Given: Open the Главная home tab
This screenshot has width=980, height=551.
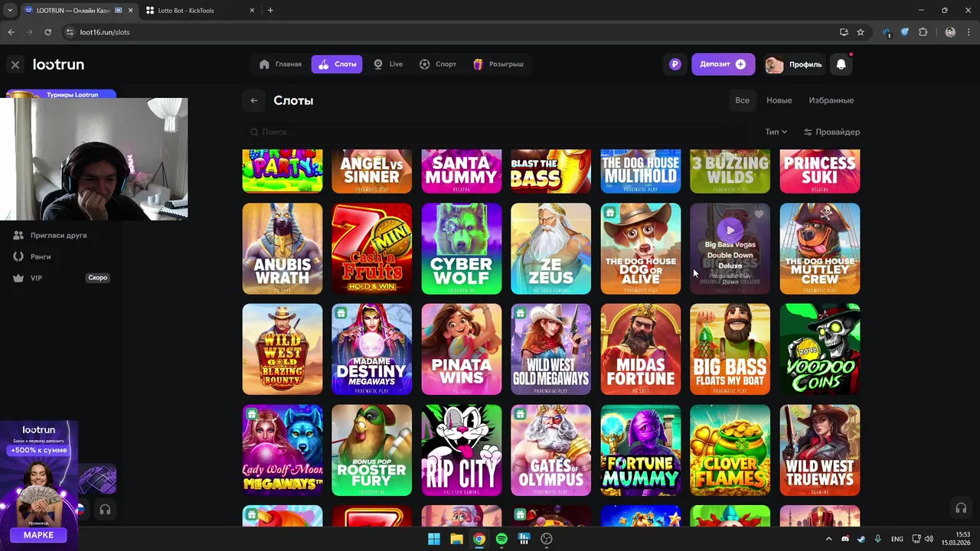Looking at the screenshot, I should (280, 64).
